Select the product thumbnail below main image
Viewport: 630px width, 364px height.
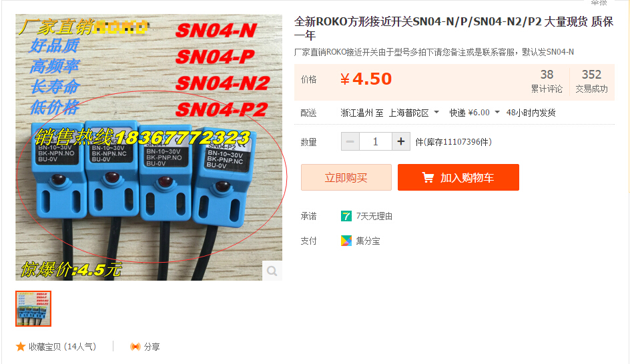[33, 309]
